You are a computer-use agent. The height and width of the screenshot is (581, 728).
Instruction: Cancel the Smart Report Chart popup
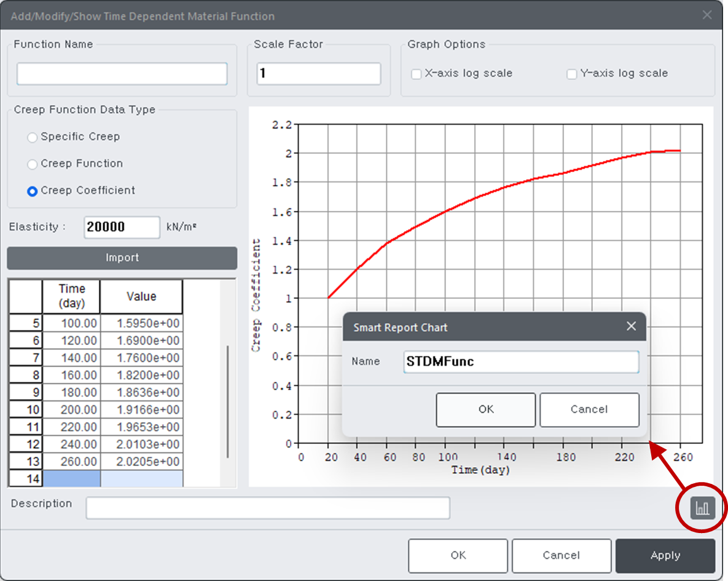[589, 409]
